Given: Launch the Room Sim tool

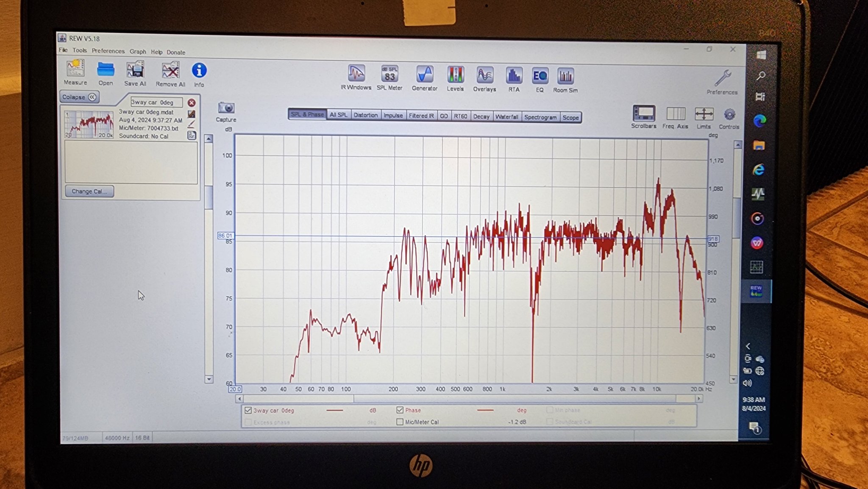Looking at the screenshot, I should pyautogui.click(x=565, y=80).
